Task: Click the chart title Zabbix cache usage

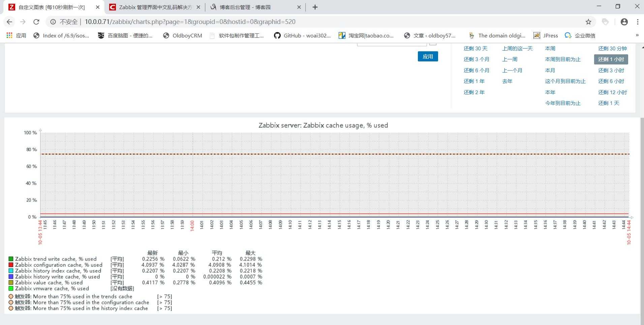Action: click(323, 126)
